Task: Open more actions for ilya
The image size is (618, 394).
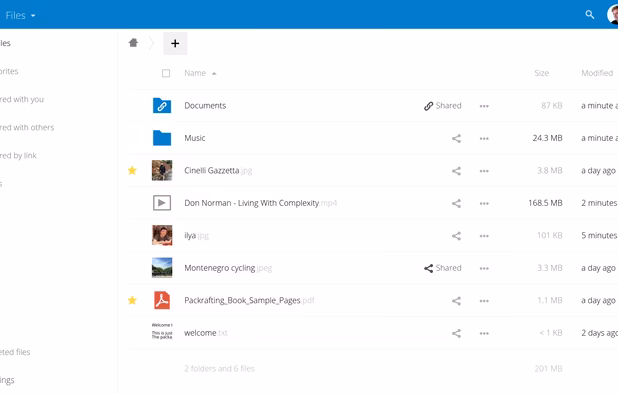Action: coord(484,236)
